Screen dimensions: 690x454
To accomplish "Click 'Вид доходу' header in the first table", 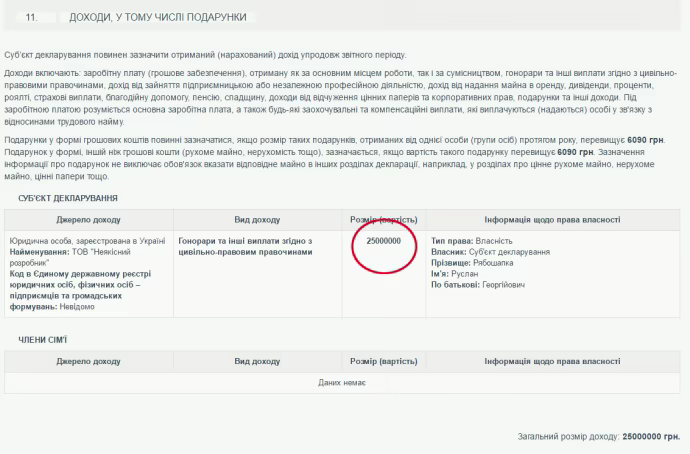I will pyautogui.click(x=257, y=219).
